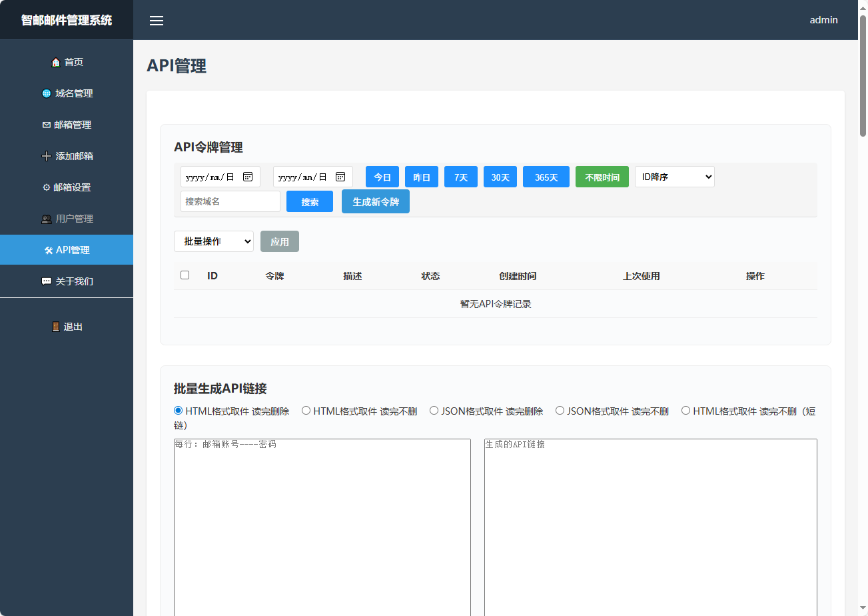Expand the 批量操作 dropdown
The image size is (868, 616).
[x=213, y=241]
